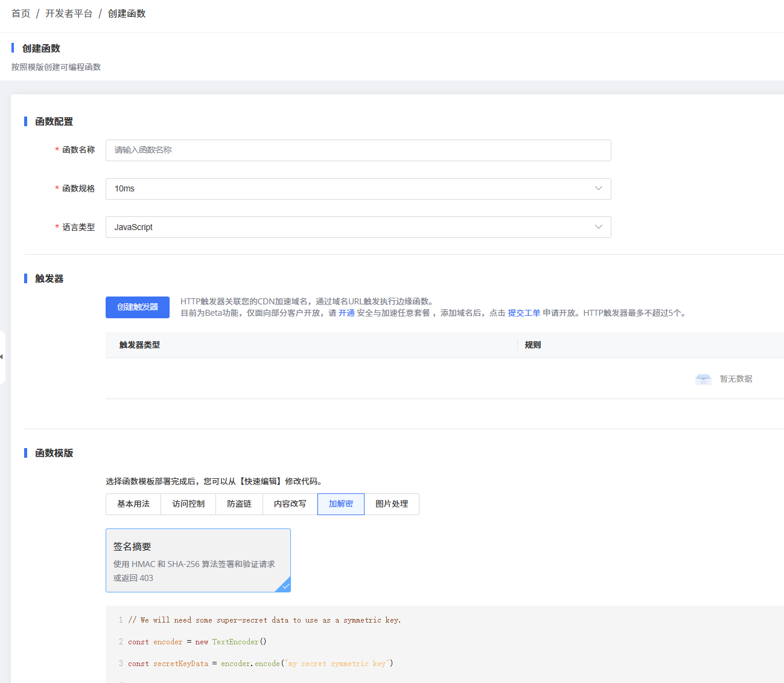Click the empty data inbox icon
Image resolution: width=784 pixels, height=683 pixels.
(703, 379)
